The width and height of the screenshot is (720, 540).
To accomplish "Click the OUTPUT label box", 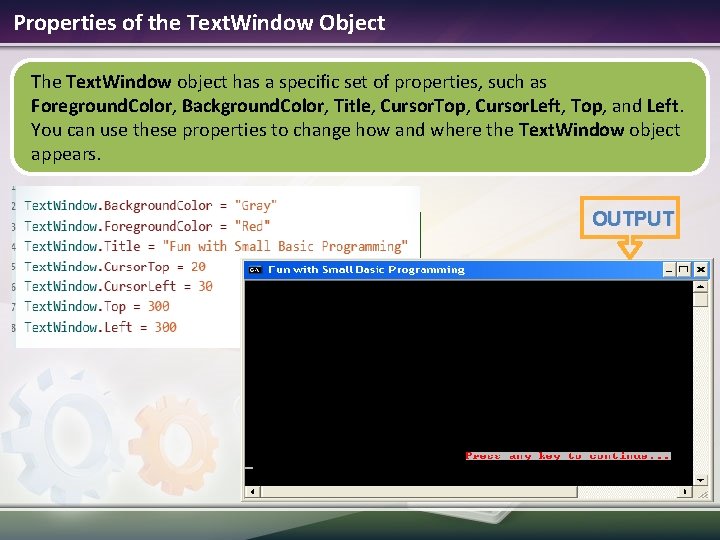I will pos(630,218).
